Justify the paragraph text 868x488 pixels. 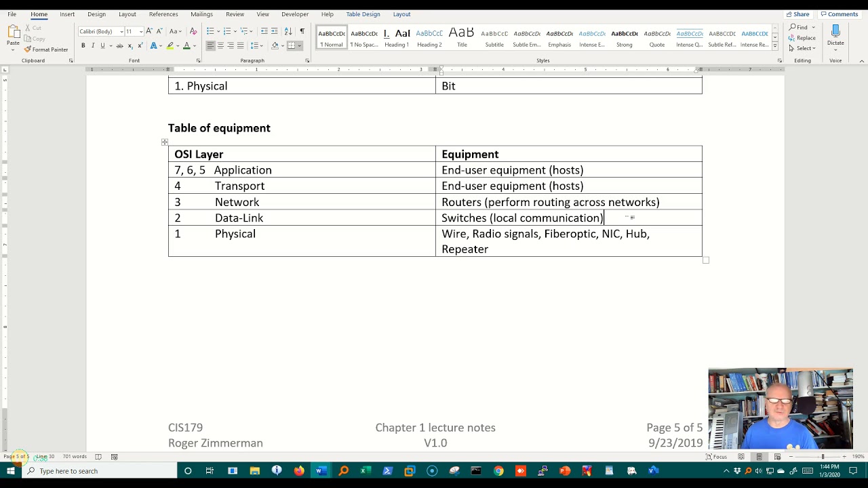pos(240,45)
